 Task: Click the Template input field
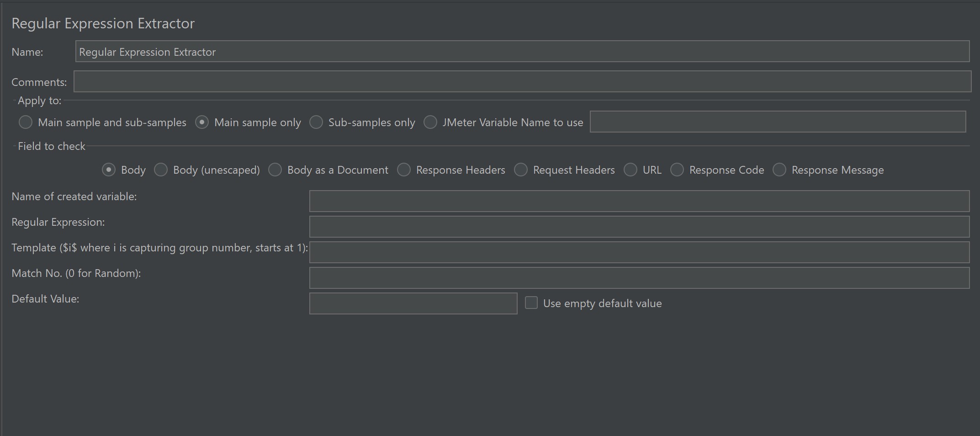coord(639,252)
